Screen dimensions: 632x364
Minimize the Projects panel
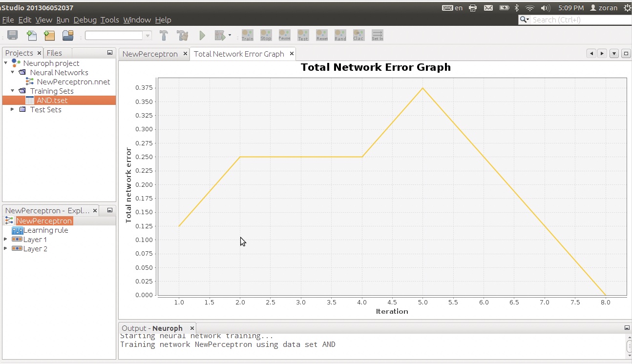click(x=110, y=53)
